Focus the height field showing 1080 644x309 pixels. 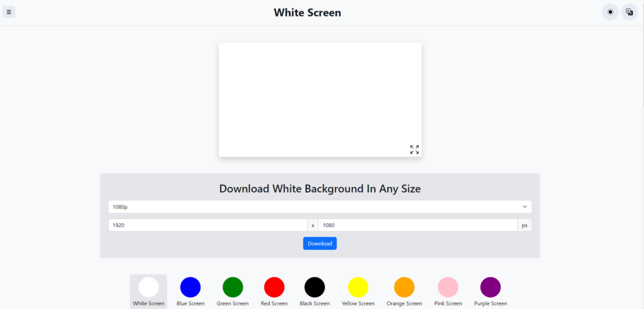pos(418,225)
